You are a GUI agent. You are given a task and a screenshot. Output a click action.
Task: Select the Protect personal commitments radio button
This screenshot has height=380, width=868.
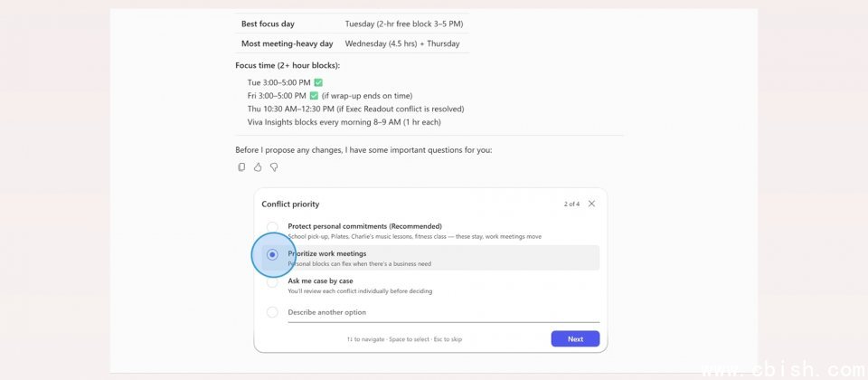click(272, 227)
